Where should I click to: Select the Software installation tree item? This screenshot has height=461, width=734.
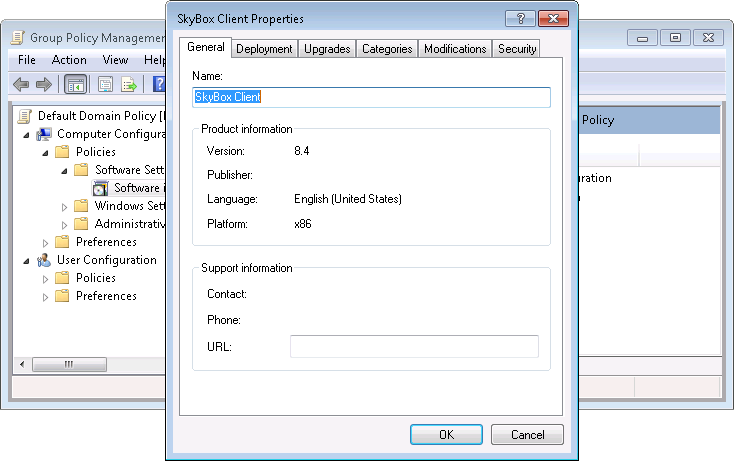coord(139,188)
